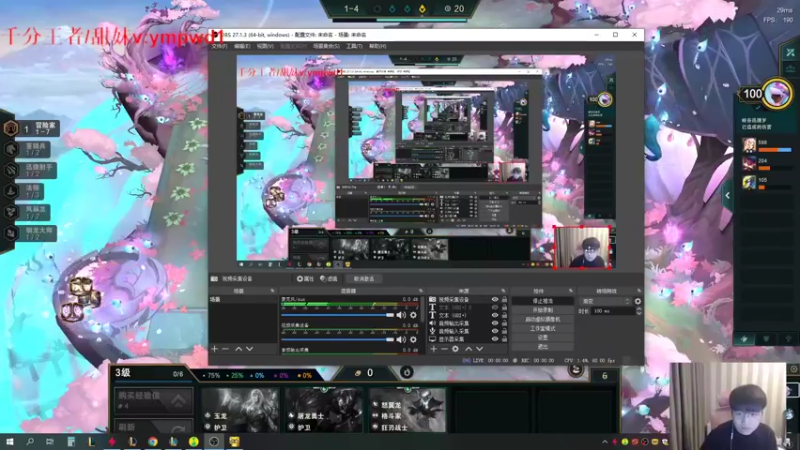Move source up with arrow icon
Screen dimensions: 800x450
(x=468, y=349)
